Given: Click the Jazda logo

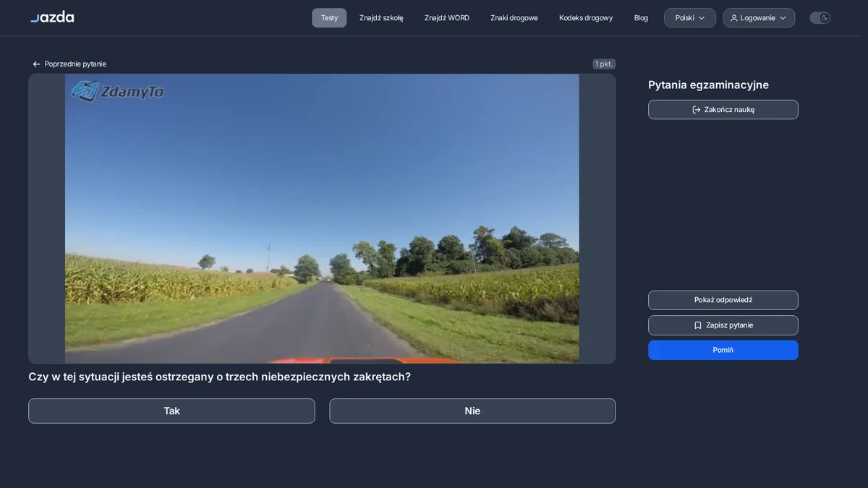Looking at the screenshot, I should click(52, 17).
